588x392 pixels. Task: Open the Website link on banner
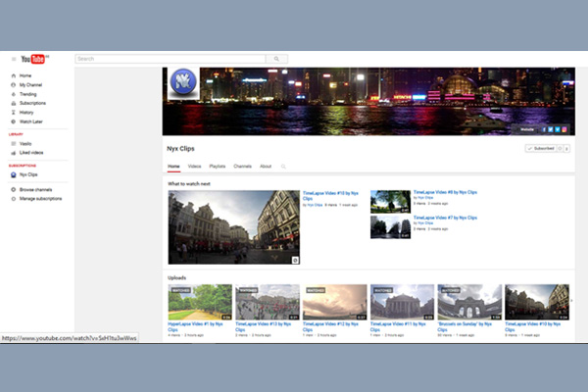pyautogui.click(x=526, y=128)
